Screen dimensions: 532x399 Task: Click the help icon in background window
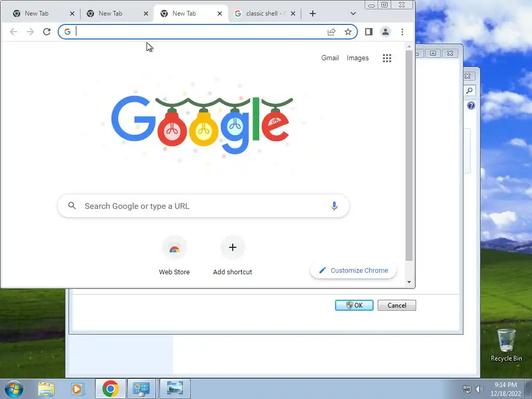[x=471, y=105]
